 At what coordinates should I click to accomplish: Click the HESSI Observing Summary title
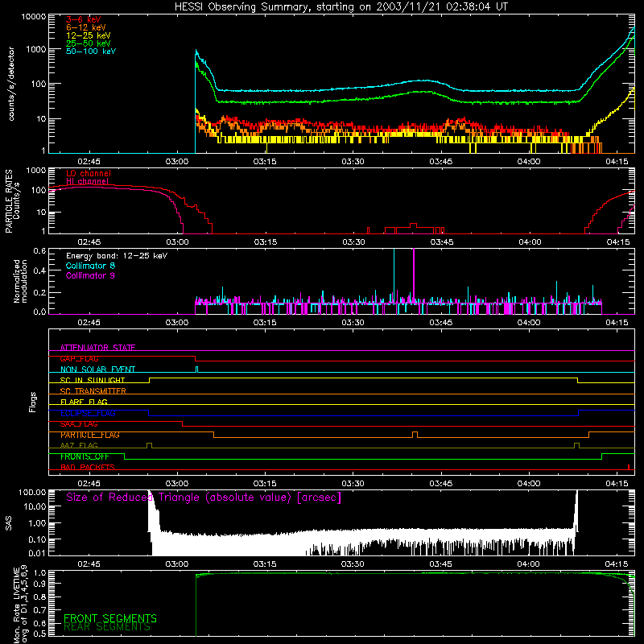[341, 6]
